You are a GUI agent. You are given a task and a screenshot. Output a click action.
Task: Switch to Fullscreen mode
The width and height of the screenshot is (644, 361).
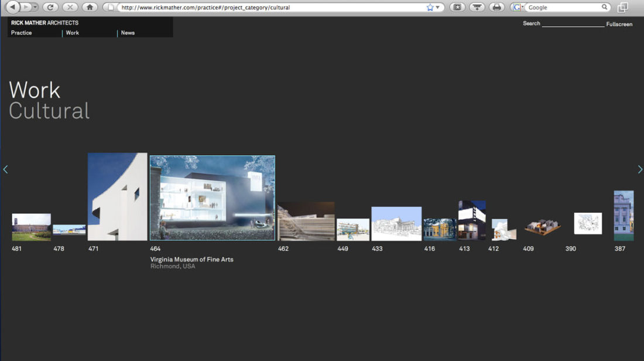click(x=619, y=24)
